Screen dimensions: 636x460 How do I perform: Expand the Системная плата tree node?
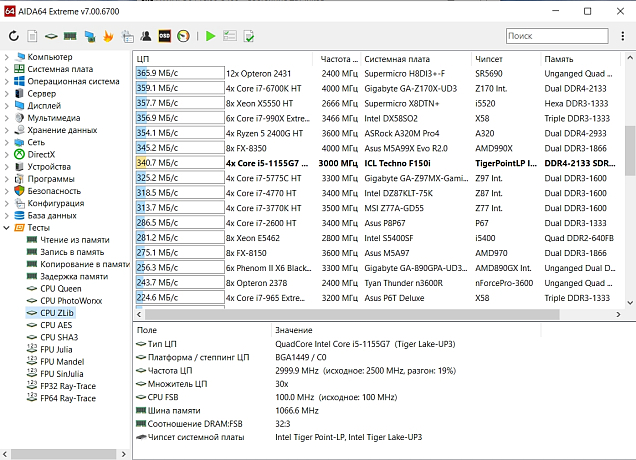click(7, 69)
